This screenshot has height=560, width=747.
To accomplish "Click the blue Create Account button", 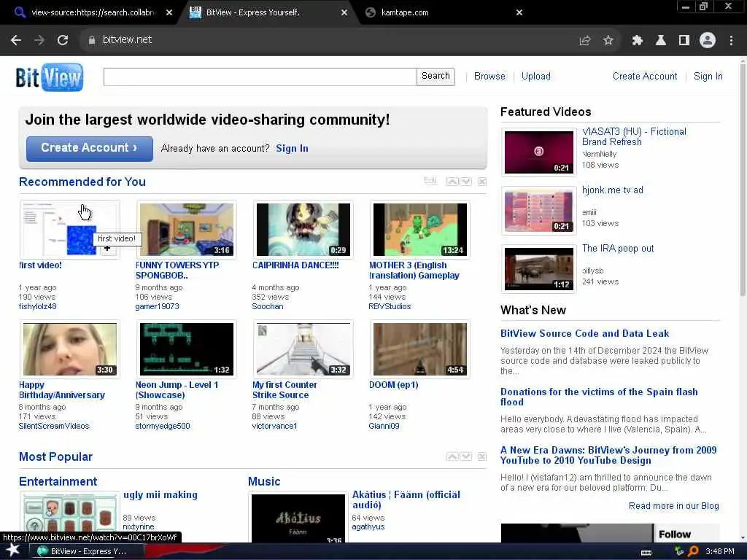I will (90, 149).
